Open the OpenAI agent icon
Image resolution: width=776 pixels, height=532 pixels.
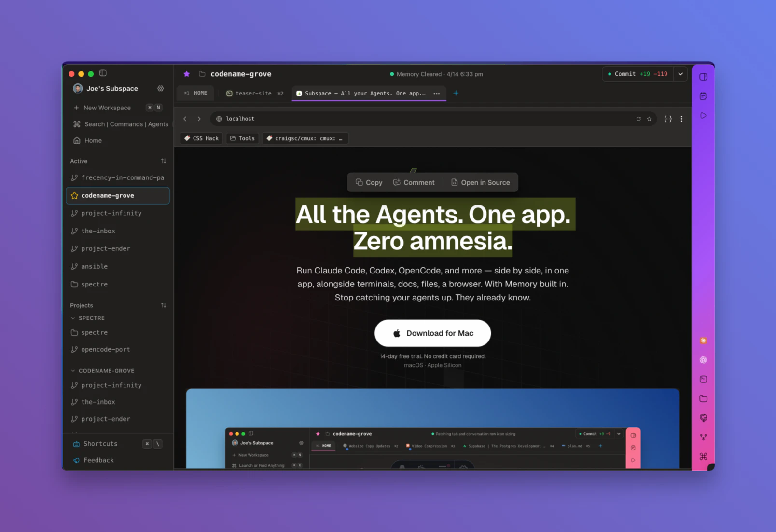pos(703,360)
